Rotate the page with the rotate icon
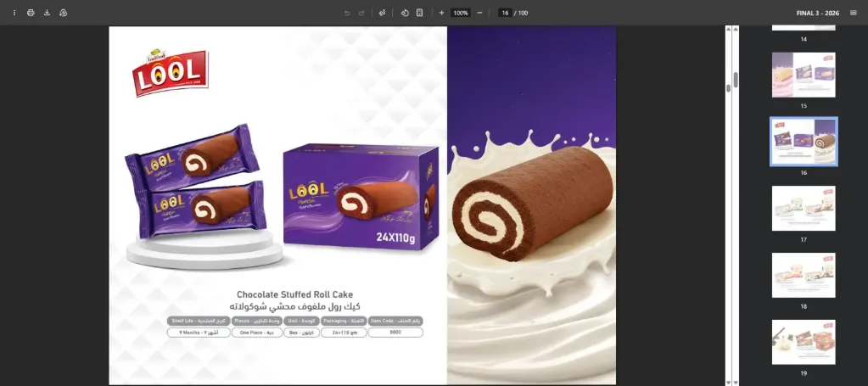This screenshot has height=386, width=868. 405,13
